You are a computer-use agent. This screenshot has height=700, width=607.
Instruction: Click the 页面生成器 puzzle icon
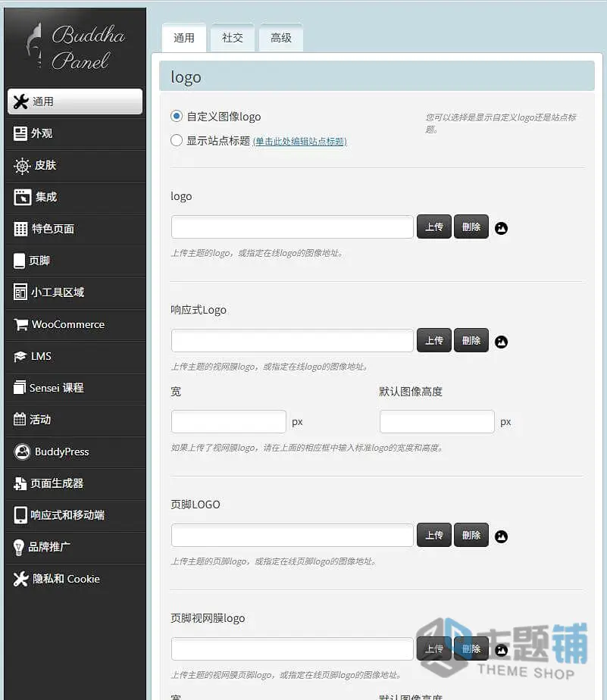click(20, 483)
